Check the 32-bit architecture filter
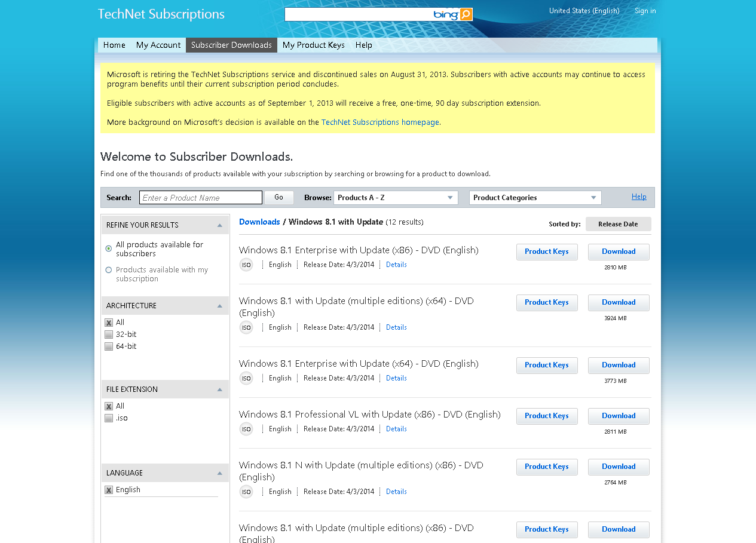This screenshot has height=543, width=756. click(109, 335)
